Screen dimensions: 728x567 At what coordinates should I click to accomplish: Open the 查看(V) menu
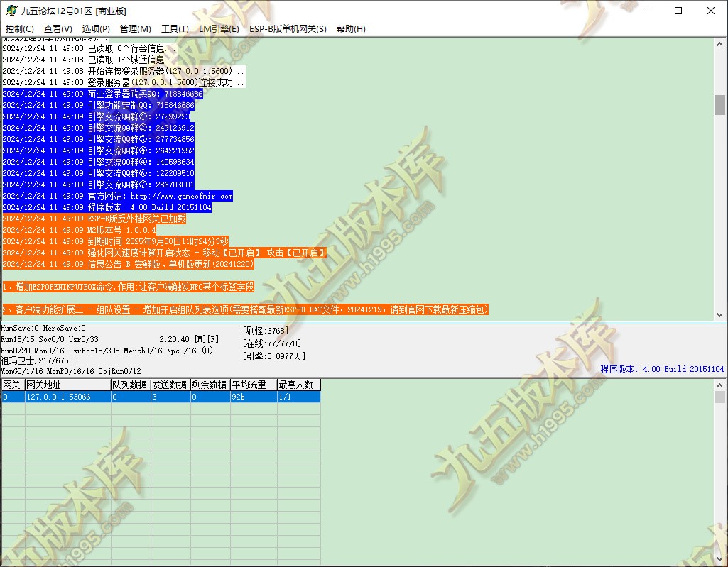pyautogui.click(x=58, y=29)
